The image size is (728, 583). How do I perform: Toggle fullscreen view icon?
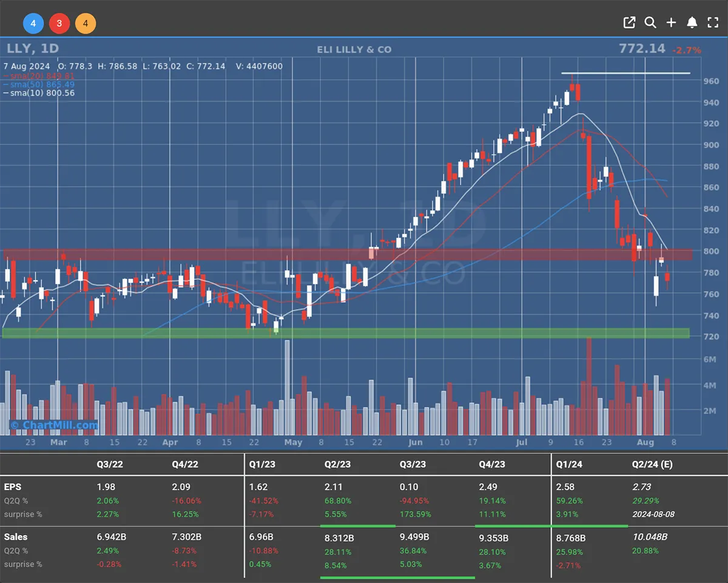713,23
